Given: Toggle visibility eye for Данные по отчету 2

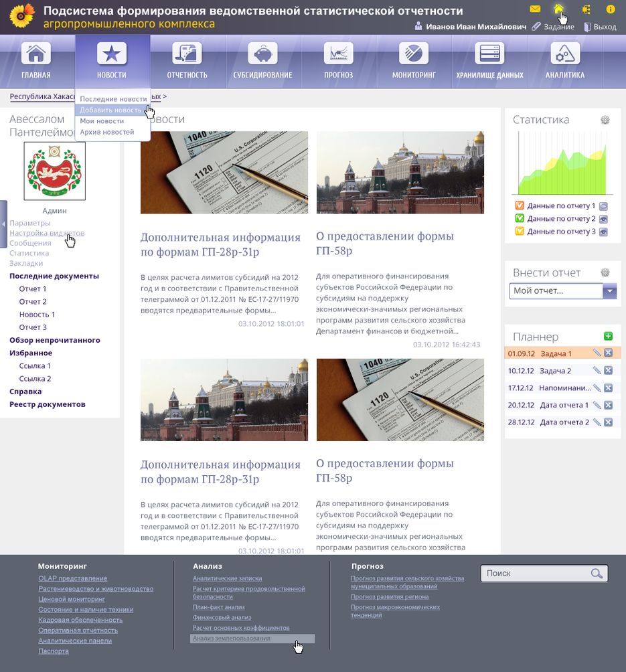Looking at the screenshot, I should [x=603, y=219].
